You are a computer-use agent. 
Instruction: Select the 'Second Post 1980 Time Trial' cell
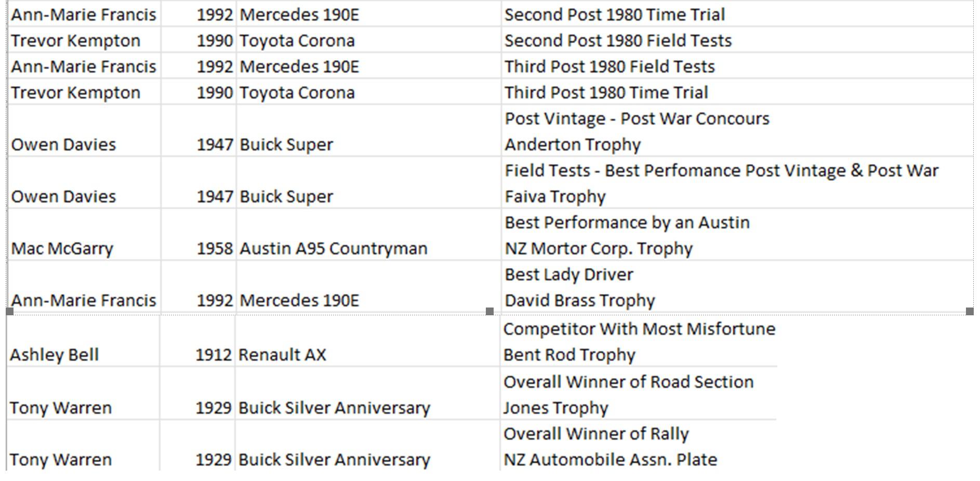[614, 15]
